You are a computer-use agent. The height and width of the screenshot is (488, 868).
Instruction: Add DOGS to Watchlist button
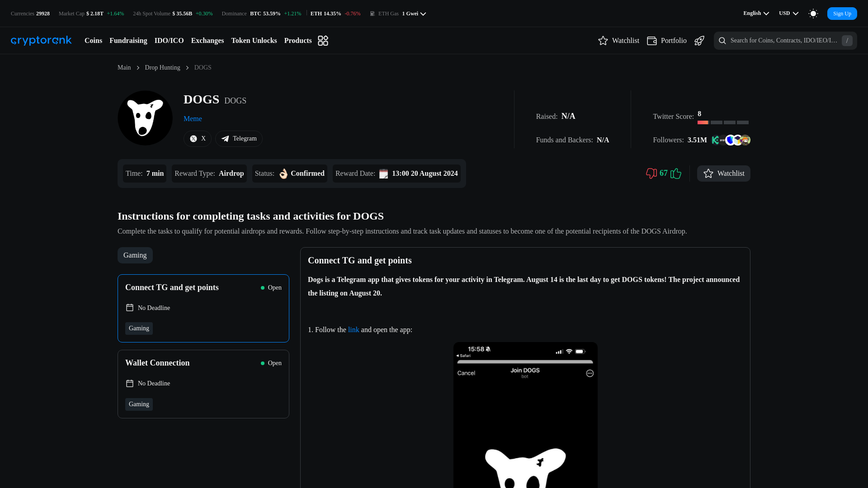pyautogui.click(x=723, y=174)
